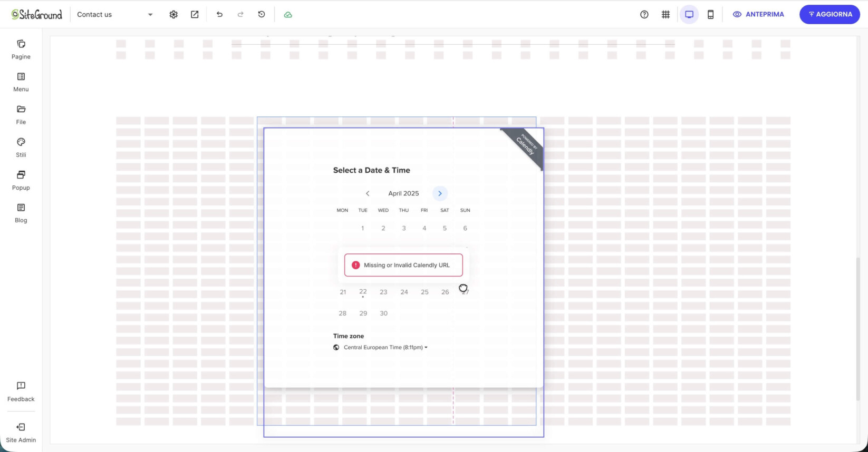Screen dimensions: 868x452
Task: Go to next month in calendar
Action: (x=440, y=193)
